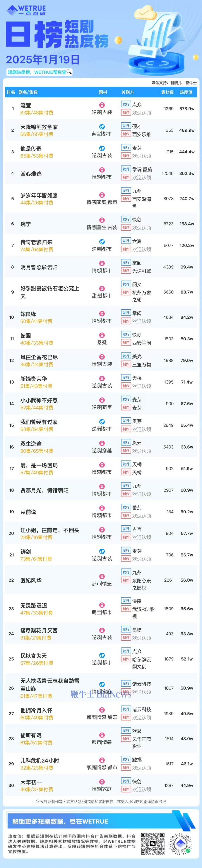
Task: Click the male icon for 民以食为天
Action: (x=102, y=655)
